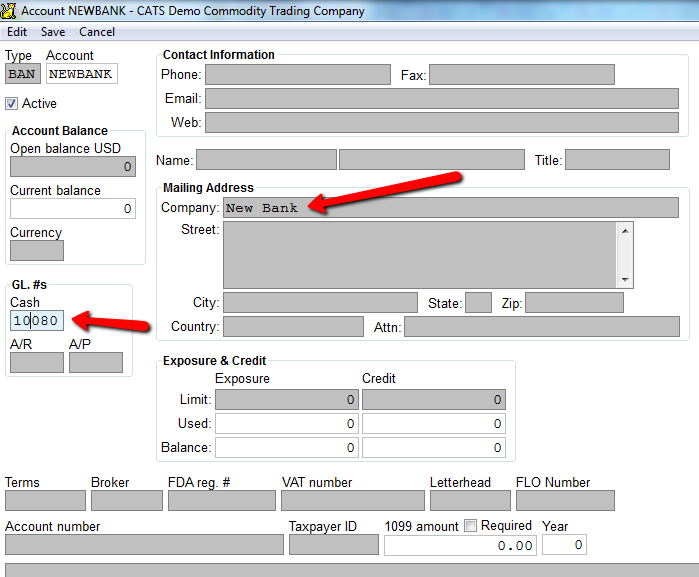The width and height of the screenshot is (699, 577).
Task: Click the Year field
Action: pos(564,545)
